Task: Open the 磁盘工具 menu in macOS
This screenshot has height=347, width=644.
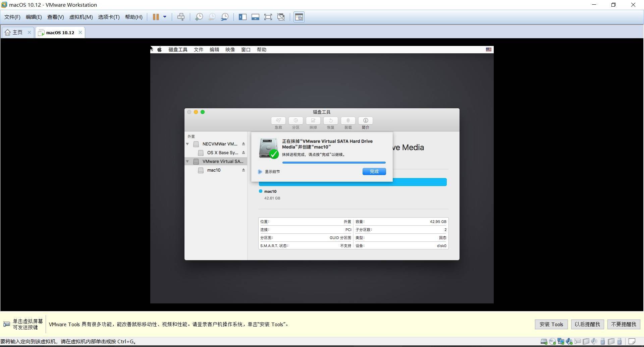Action: [178, 50]
